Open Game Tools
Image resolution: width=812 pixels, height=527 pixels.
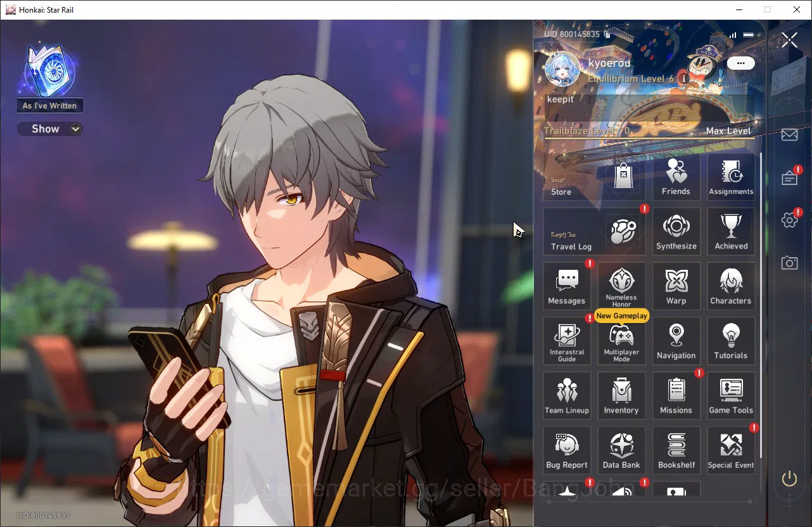tap(731, 396)
